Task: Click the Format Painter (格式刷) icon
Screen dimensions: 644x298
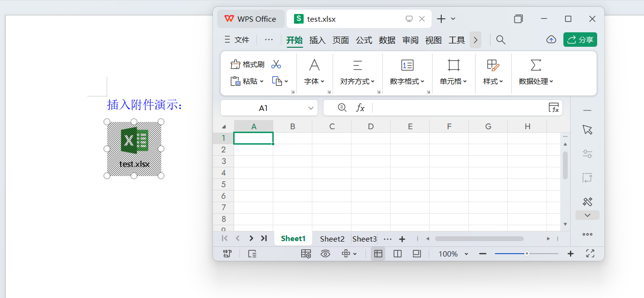Action: [x=236, y=65]
